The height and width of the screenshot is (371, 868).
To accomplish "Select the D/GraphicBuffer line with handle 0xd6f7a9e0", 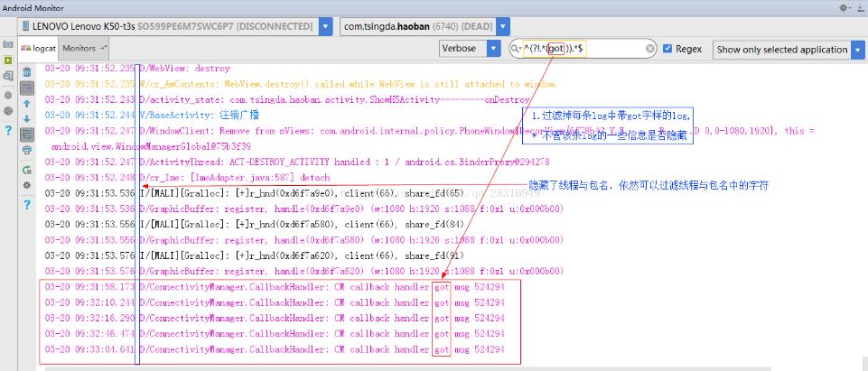I will click(x=303, y=209).
